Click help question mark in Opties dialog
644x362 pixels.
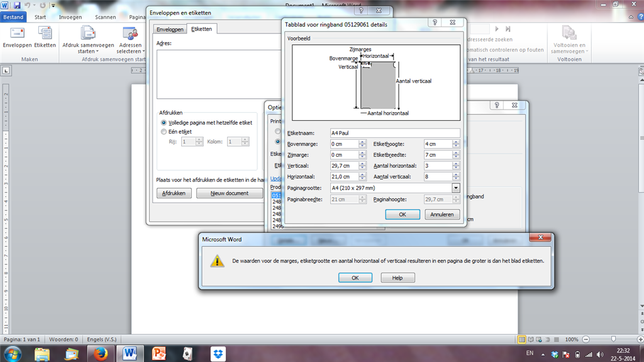click(497, 105)
